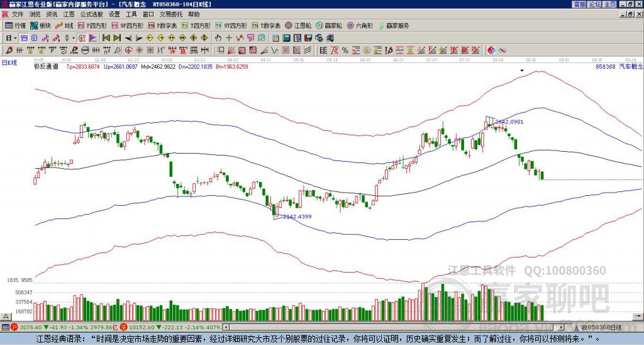
Task: Open the 帮助 menu
Action: pyautogui.click(x=194, y=14)
